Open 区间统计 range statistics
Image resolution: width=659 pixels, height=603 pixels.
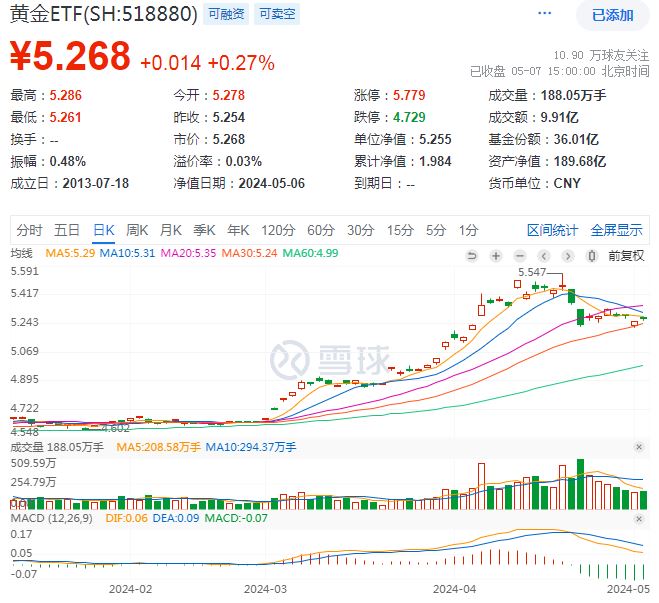click(x=553, y=230)
